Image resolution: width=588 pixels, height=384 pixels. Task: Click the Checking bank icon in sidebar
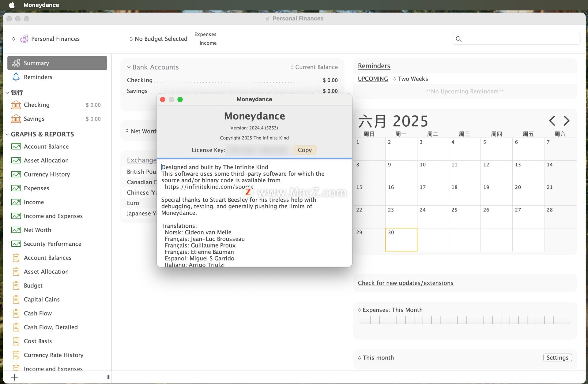[x=16, y=105]
